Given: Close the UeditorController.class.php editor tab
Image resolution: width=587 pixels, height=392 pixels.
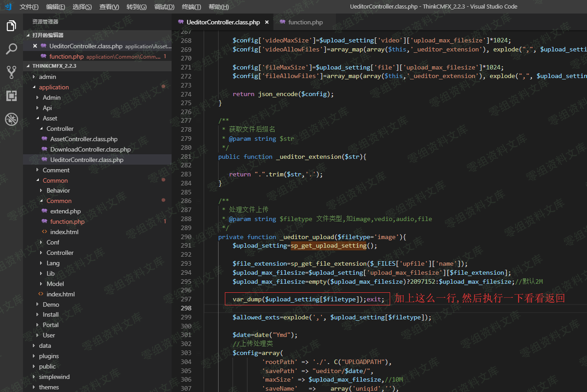Looking at the screenshot, I should (267, 22).
